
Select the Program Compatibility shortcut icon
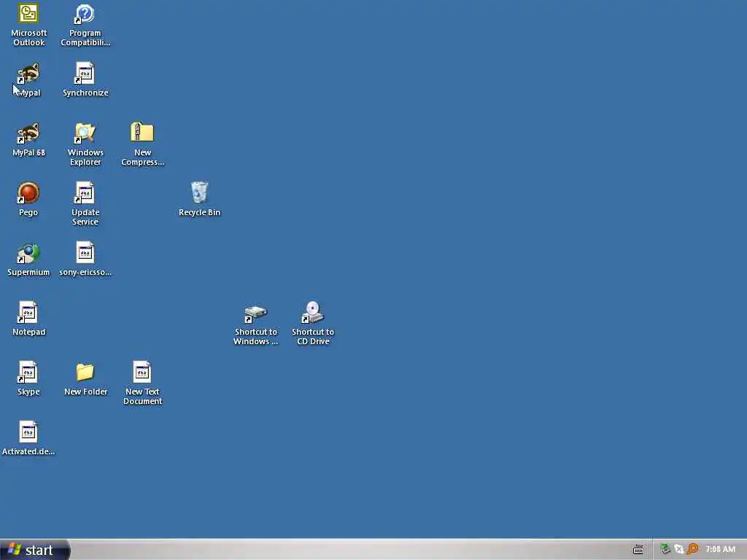pos(85,14)
